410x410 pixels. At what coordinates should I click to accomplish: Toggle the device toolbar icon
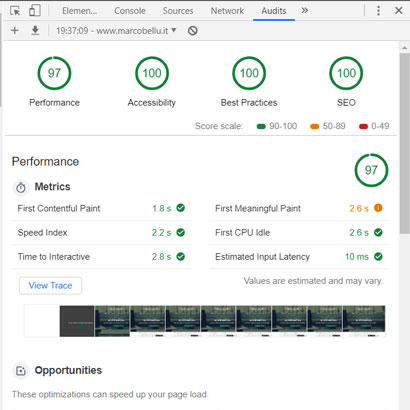tap(34, 11)
